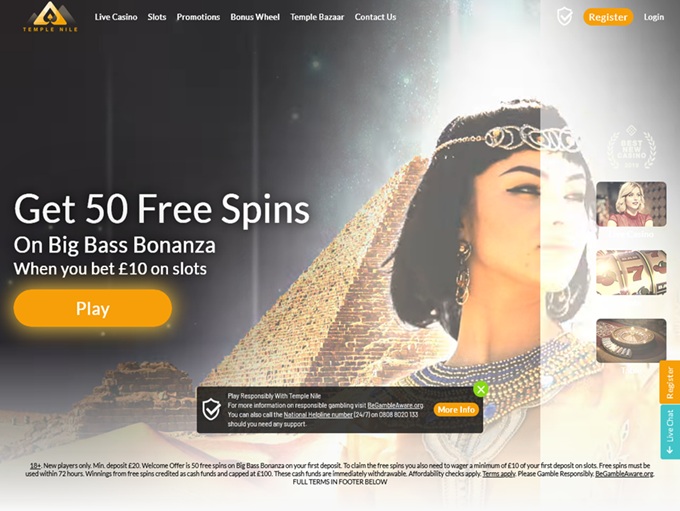Click the Best New Casino award badge
This screenshot has height=511, width=680.
point(631,148)
